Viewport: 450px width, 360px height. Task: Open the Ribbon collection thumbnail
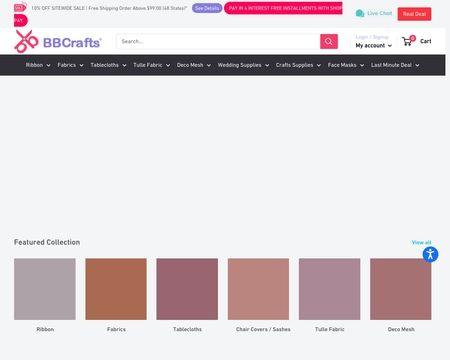pyautogui.click(x=45, y=289)
